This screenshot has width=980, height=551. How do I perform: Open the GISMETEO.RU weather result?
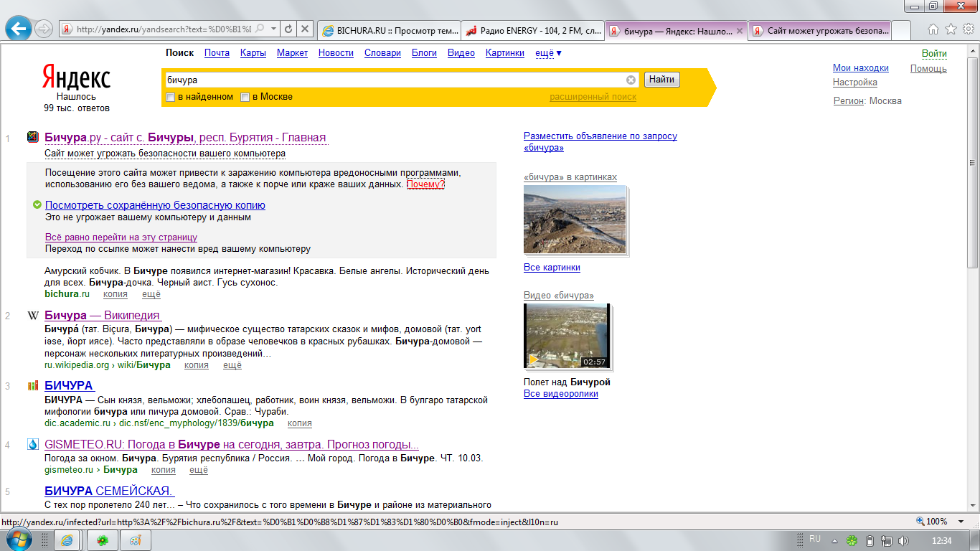pos(232,445)
